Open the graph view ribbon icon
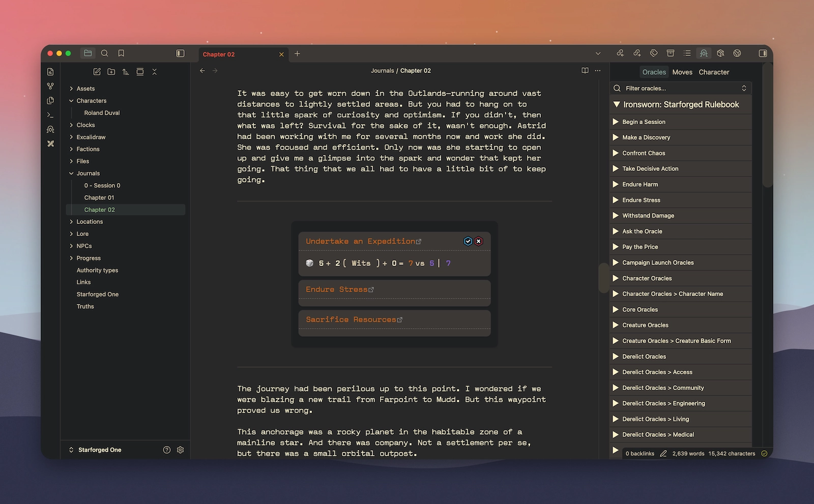The height and width of the screenshot is (504, 814). (x=50, y=86)
